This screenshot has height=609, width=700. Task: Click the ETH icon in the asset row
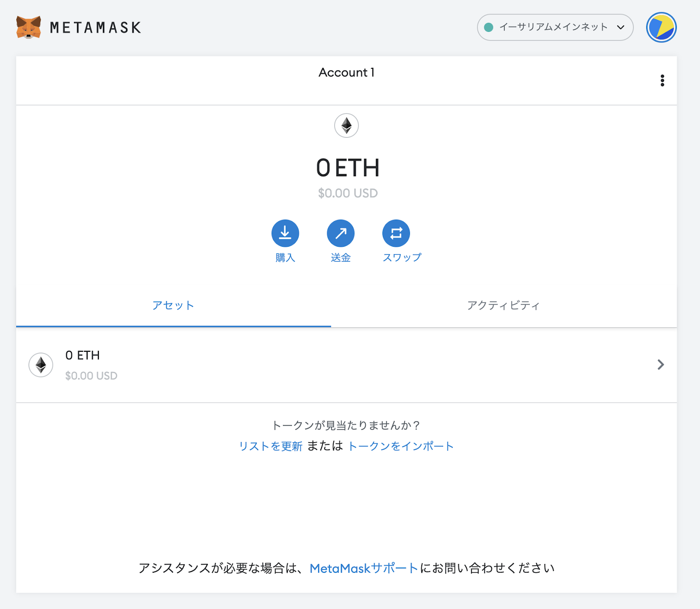41,365
